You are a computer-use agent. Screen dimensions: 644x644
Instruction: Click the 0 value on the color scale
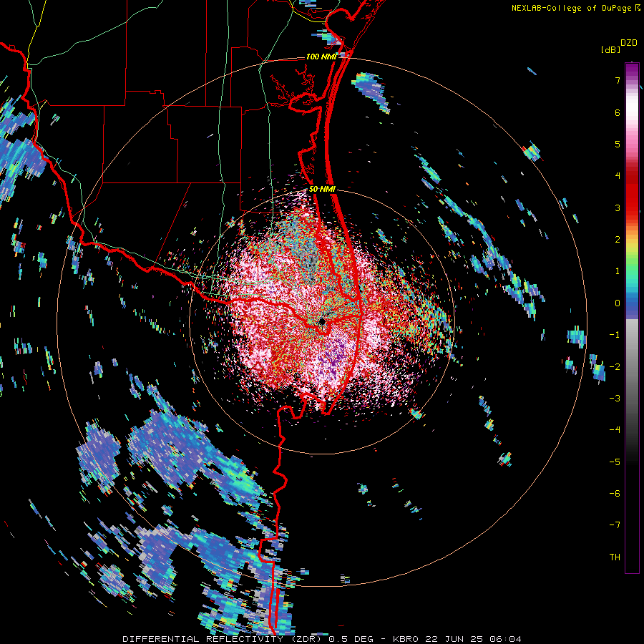(618, 303)
